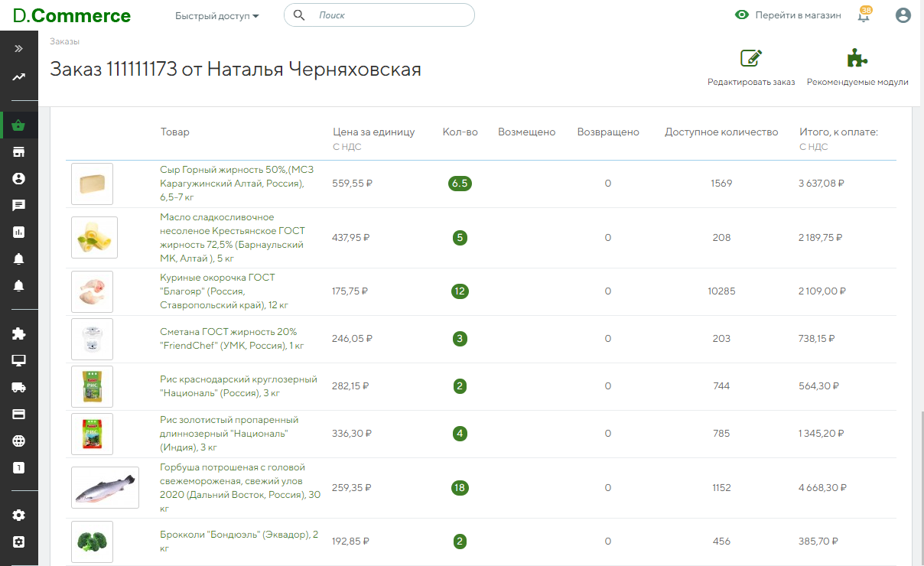Click the eye icon beside Перейти в магазин

click(741, 15)
